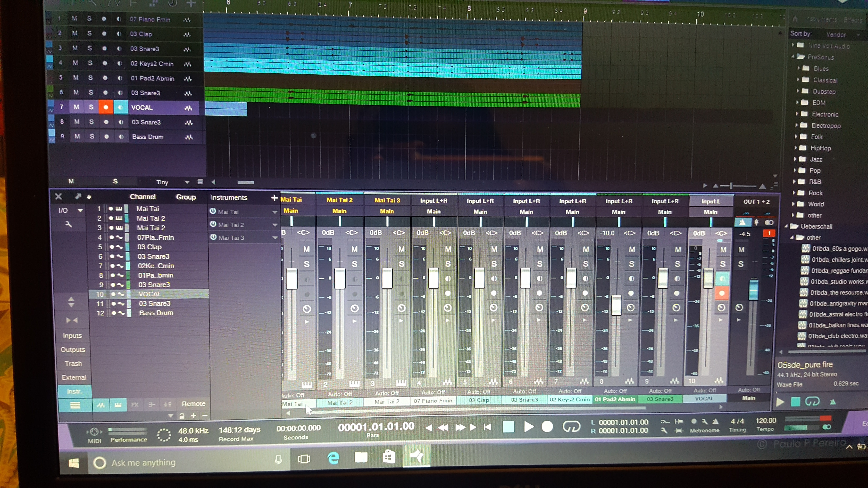Screen dimensions: 868x488
Task: Open mixer options wrench icon
Action: [x=69, y=224]
